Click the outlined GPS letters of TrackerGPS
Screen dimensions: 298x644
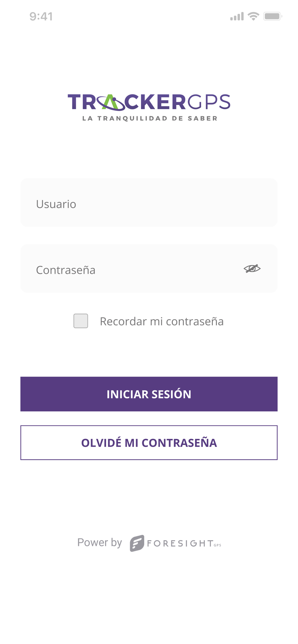coord(209,102)
